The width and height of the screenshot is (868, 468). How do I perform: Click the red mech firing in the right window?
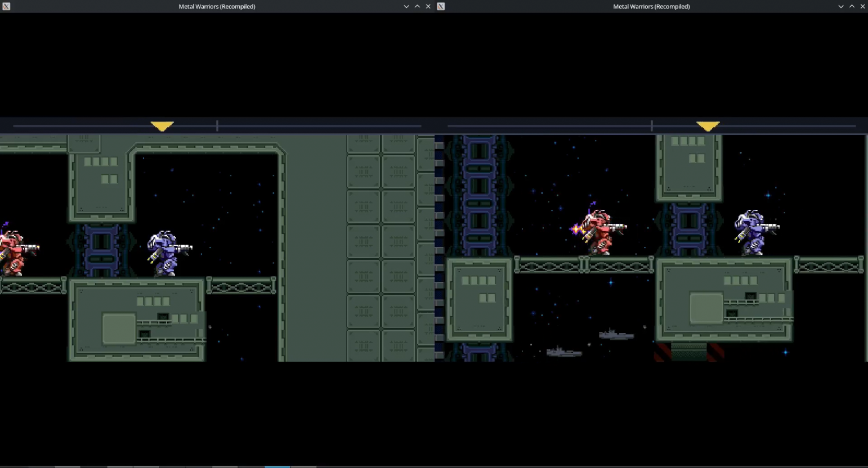click(598, 229)
